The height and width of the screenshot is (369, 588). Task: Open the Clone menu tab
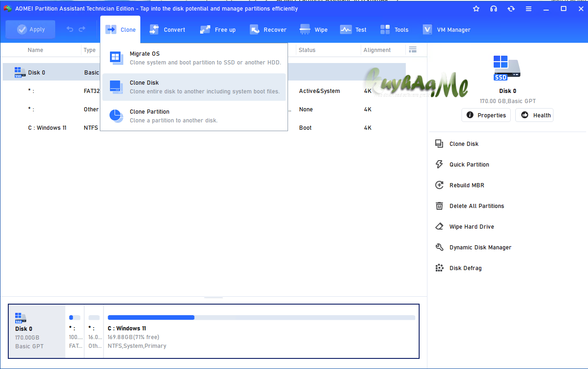121,29
